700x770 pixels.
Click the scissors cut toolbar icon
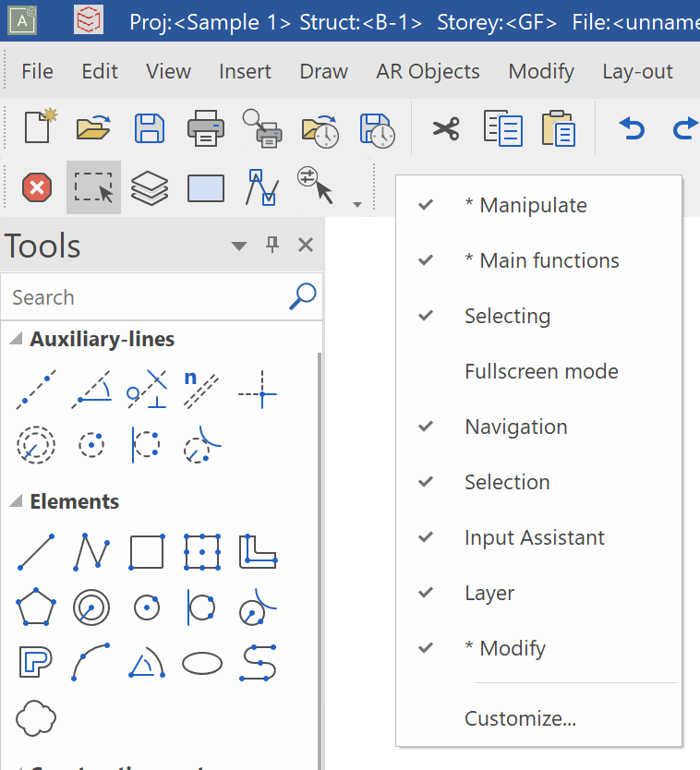(446, 127)
